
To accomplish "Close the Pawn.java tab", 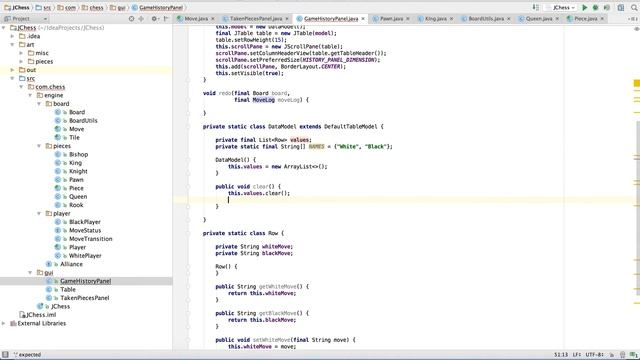I will [x=407, y=19].
